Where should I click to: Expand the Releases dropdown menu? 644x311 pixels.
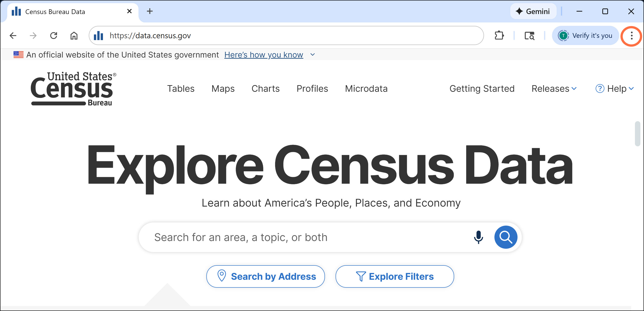click(x=554, y=89)
